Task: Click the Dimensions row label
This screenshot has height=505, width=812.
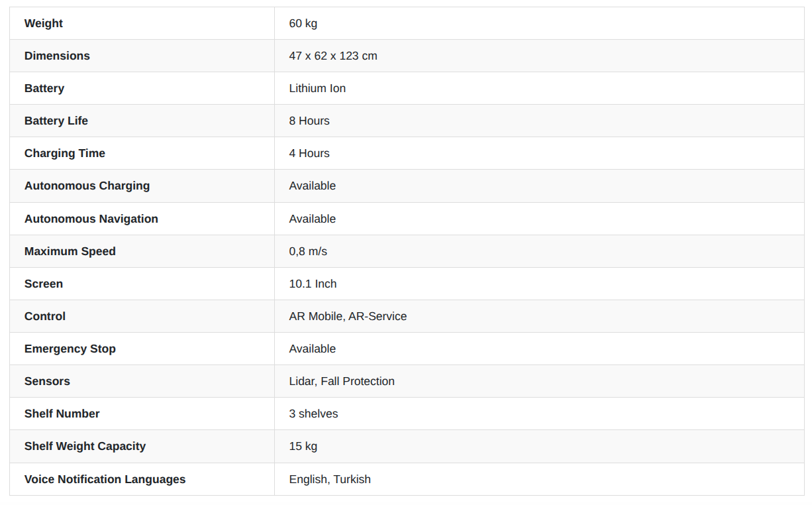Action: pyautogui.click(x=57, y=56)
